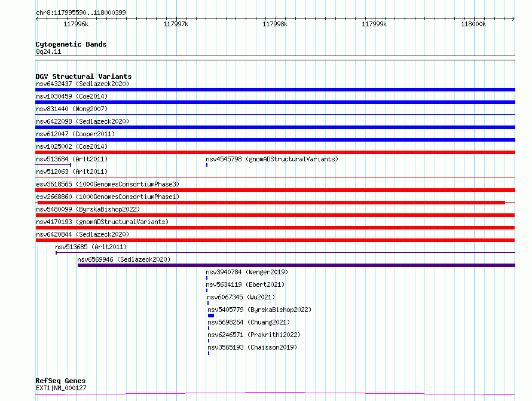This screenshot has width=532, height=401.
Task: Click the blue bar under nsv612047
Action: pyautogui.click(x=275, y=140)
